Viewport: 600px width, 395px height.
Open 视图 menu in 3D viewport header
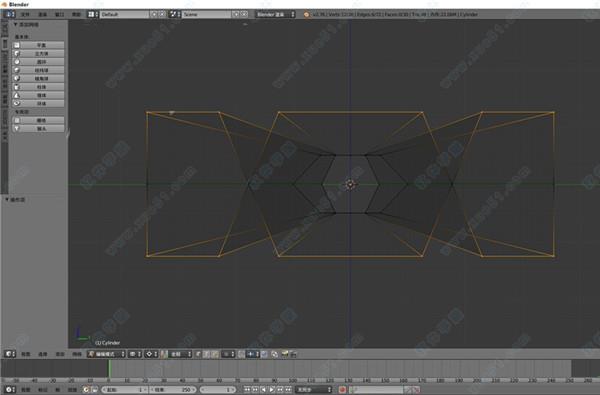[x=26, y=354]
